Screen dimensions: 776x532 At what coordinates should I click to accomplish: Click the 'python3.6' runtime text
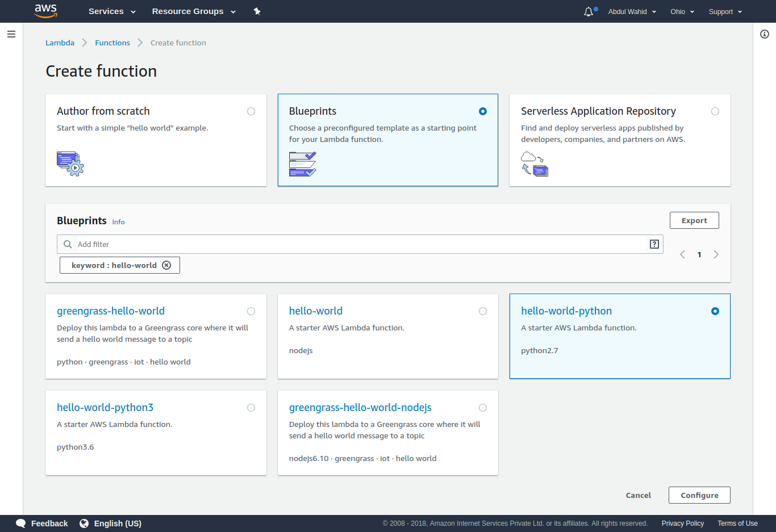[76, 447]
